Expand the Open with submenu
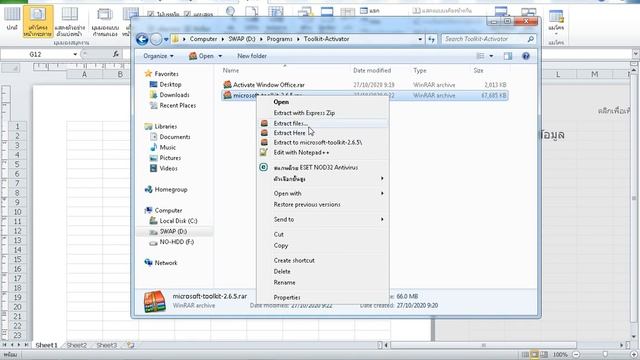 (322, 193)
